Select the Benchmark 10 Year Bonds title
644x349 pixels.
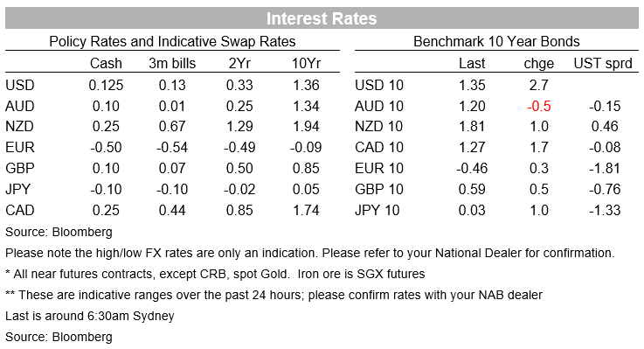496,41
